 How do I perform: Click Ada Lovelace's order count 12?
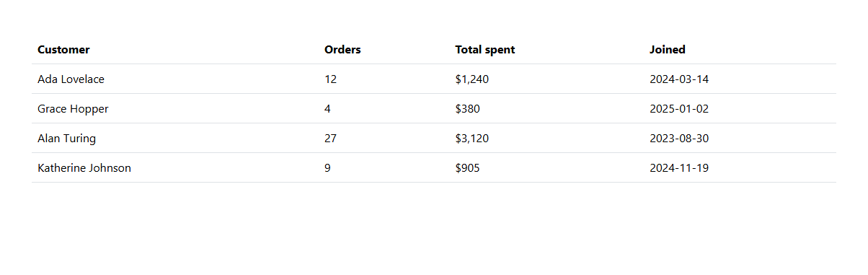point(330,79)
